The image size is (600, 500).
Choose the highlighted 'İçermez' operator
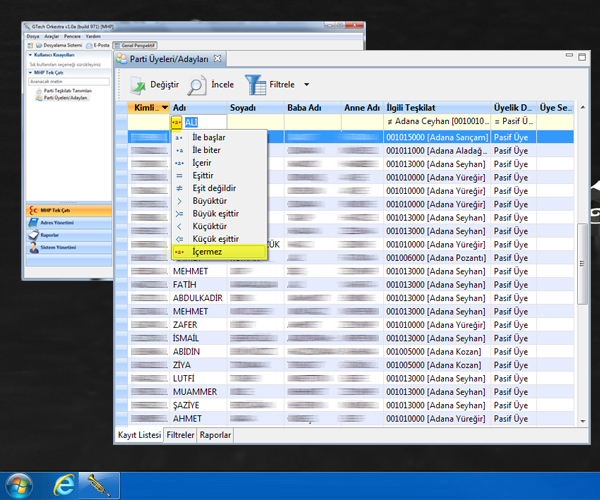pos(219,252)
